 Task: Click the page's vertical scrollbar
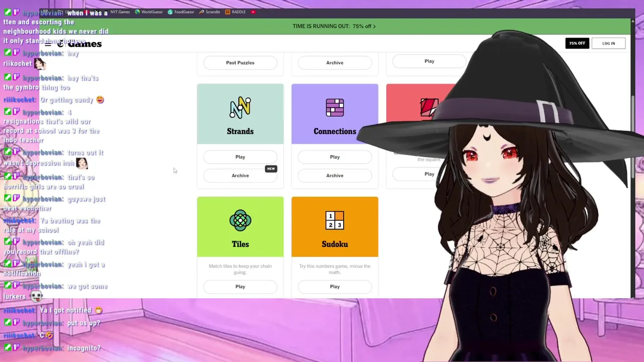(x=633, y=136)
